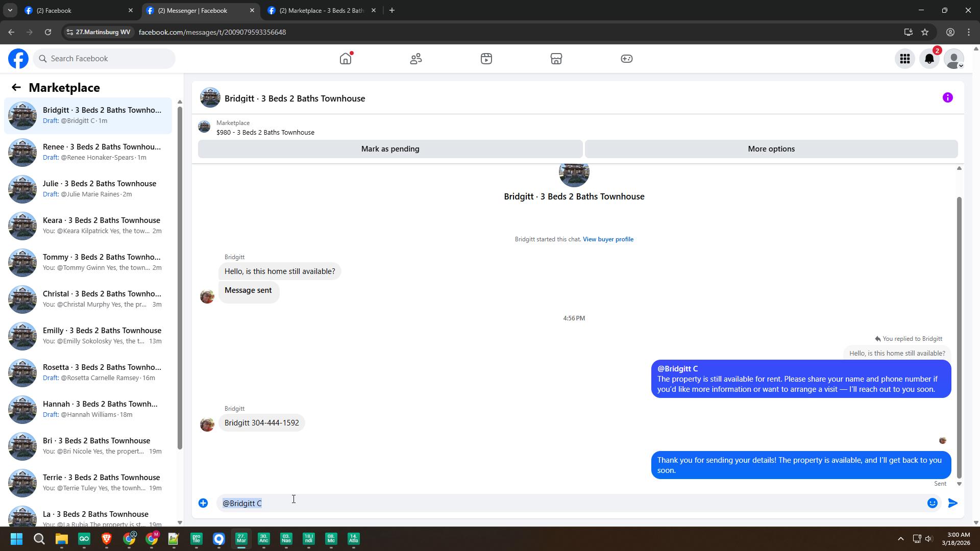
Task: Click the conversation header listing avatar
Action: pos(210,98)
